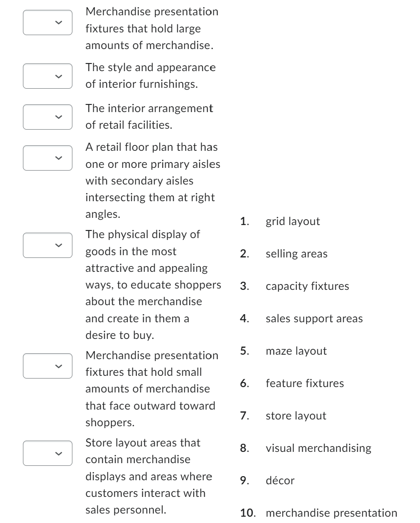Open dropdown for customer interaction store areas
The image size is (420, 523).
tap(48, 453)
